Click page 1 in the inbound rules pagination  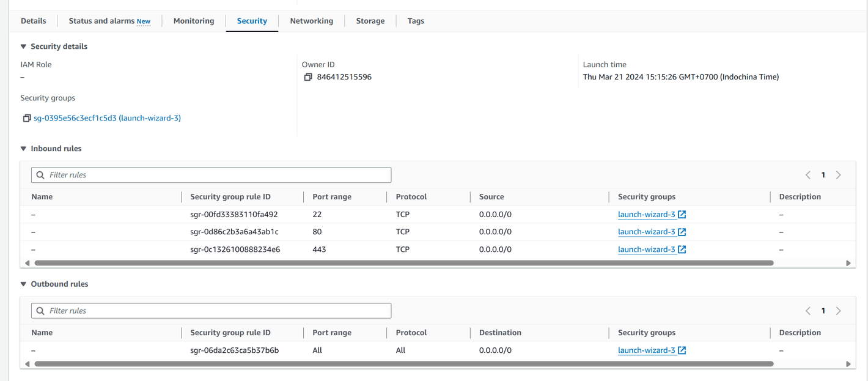[823, 174]
